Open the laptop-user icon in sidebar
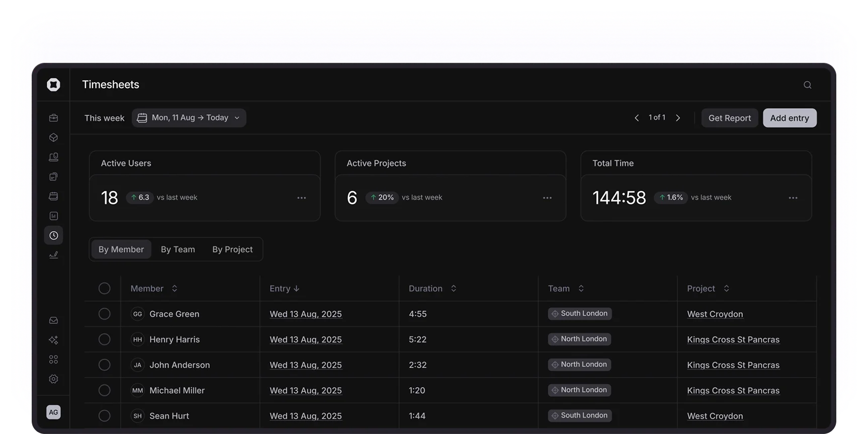This screenshot has width=868, height=434. (53, 157)
